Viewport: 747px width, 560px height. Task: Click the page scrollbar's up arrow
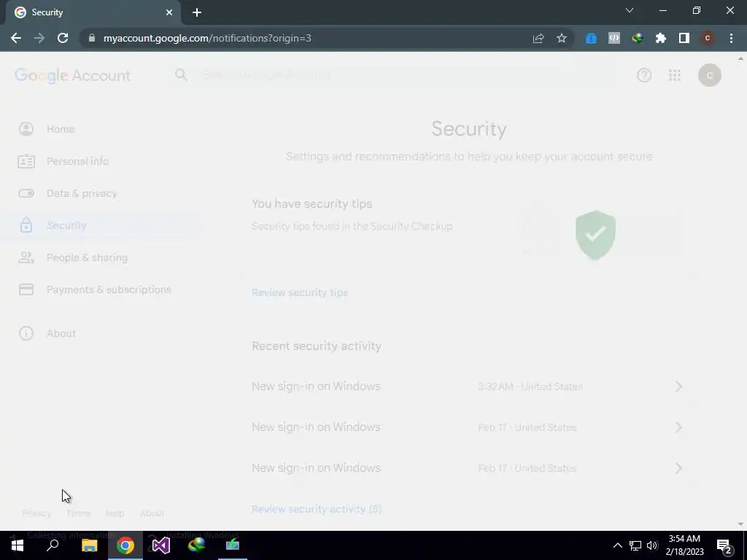tap(740, 58)
